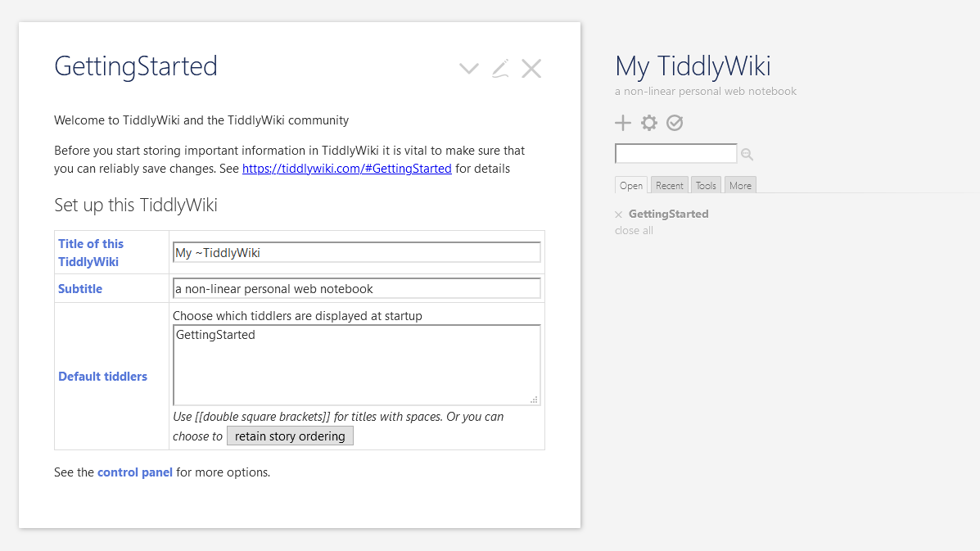This screenshot has height=551, width=980.
Task: Close the GettingStarted tiddler with X icon
Action: point(531,69)
